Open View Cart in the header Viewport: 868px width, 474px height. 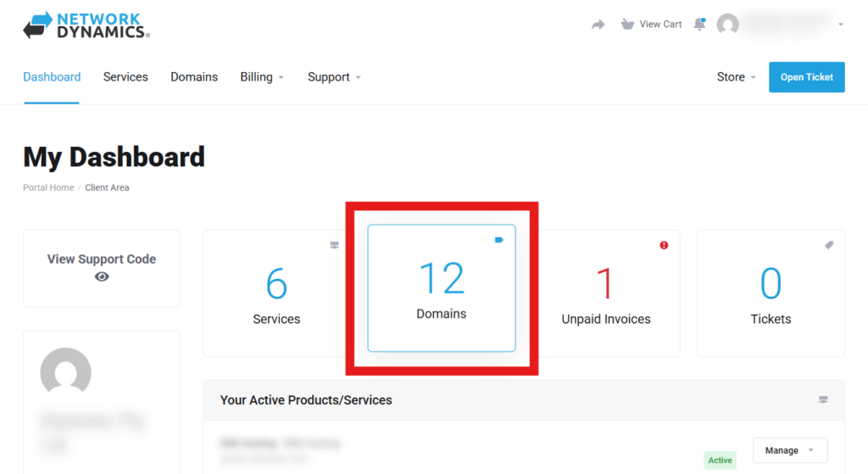tap(651, 25)
